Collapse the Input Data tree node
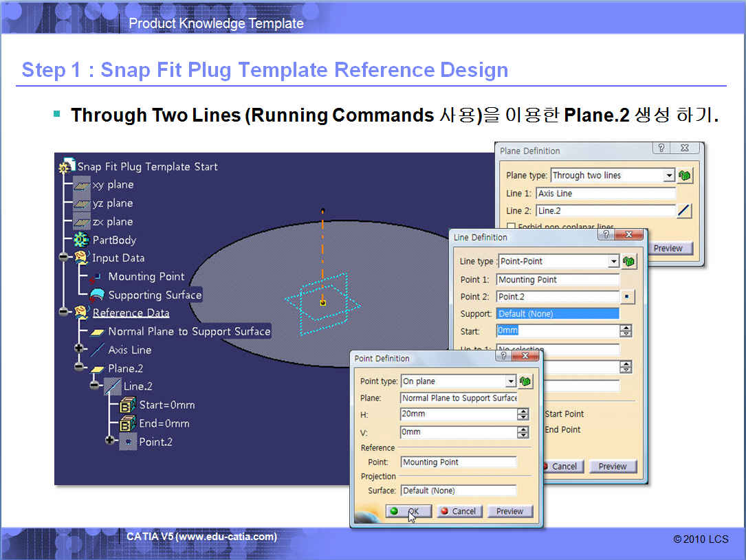The image size is (746, 560). (65, 258)
